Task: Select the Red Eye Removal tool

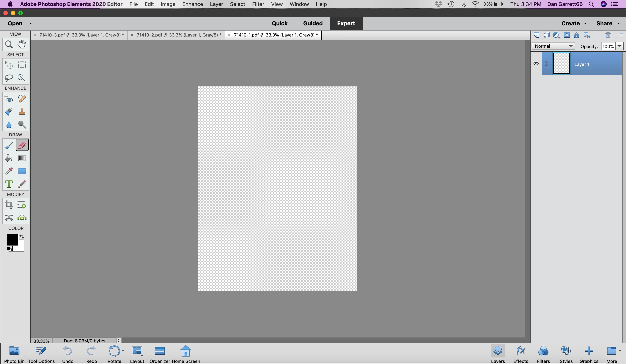Action: [x=9, y=99]
